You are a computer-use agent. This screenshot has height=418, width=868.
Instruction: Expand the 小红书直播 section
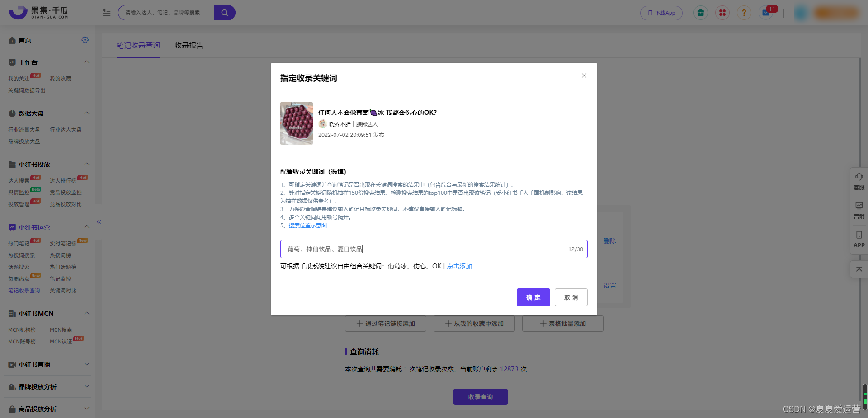coord(87,364)
